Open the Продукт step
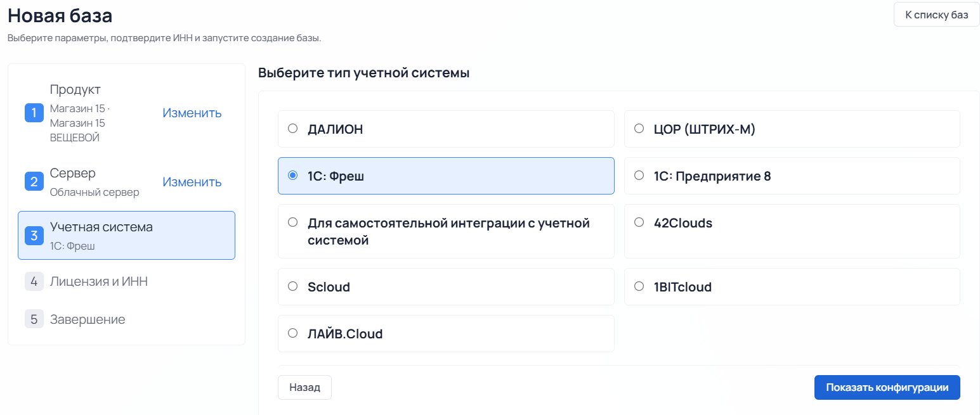Screen dimensions: 980x415 [126, 113]
